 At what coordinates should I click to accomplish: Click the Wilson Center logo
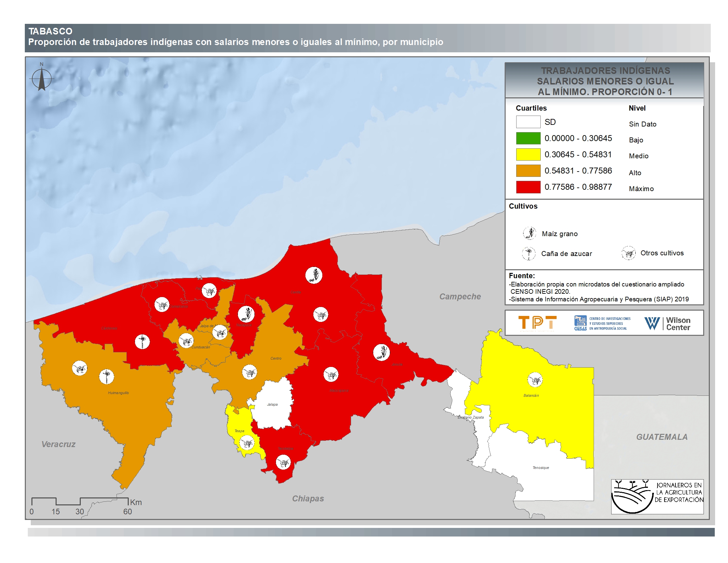pos(667,324)
